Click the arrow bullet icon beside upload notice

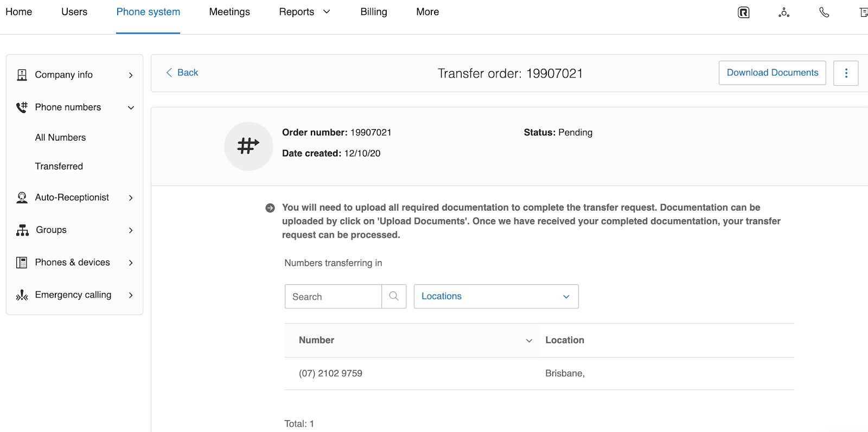270,208
